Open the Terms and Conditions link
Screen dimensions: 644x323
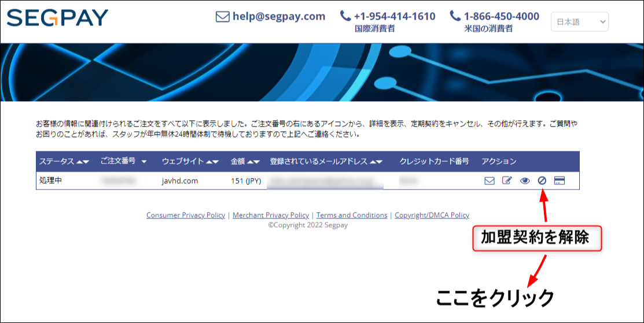pyautogui.click(x=352, y=215)
